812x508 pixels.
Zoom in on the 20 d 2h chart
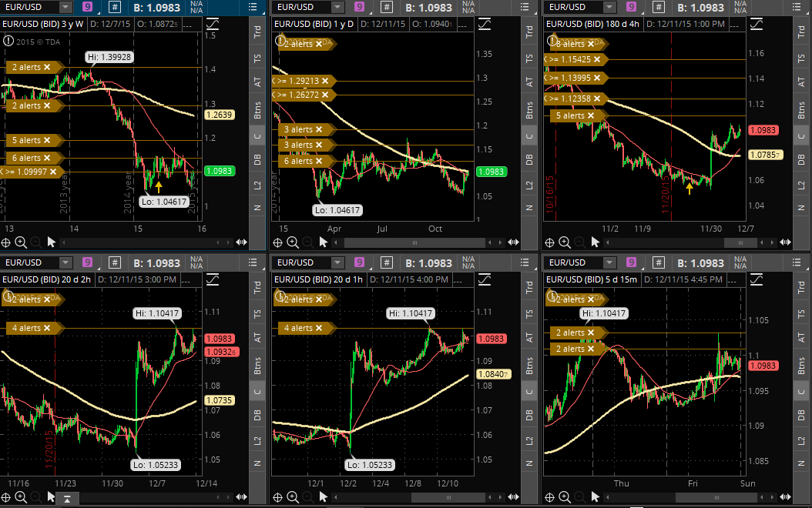coord(21,497)
